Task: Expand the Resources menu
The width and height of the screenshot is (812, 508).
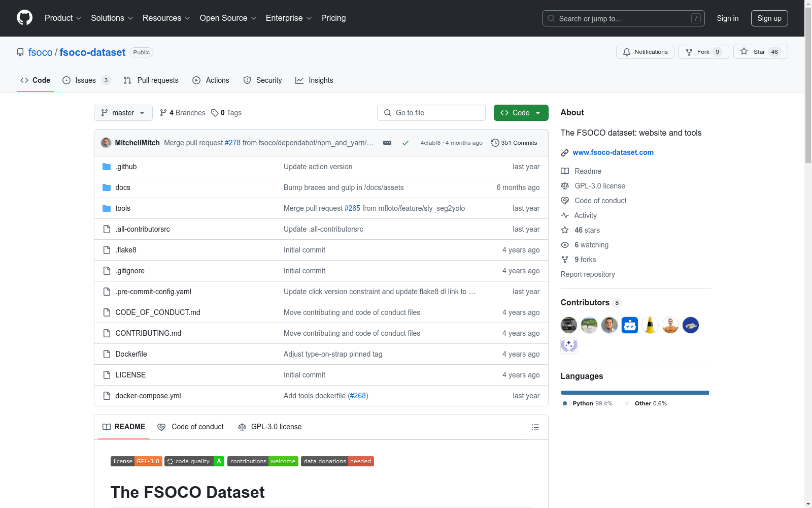Action: coord(166,18)
